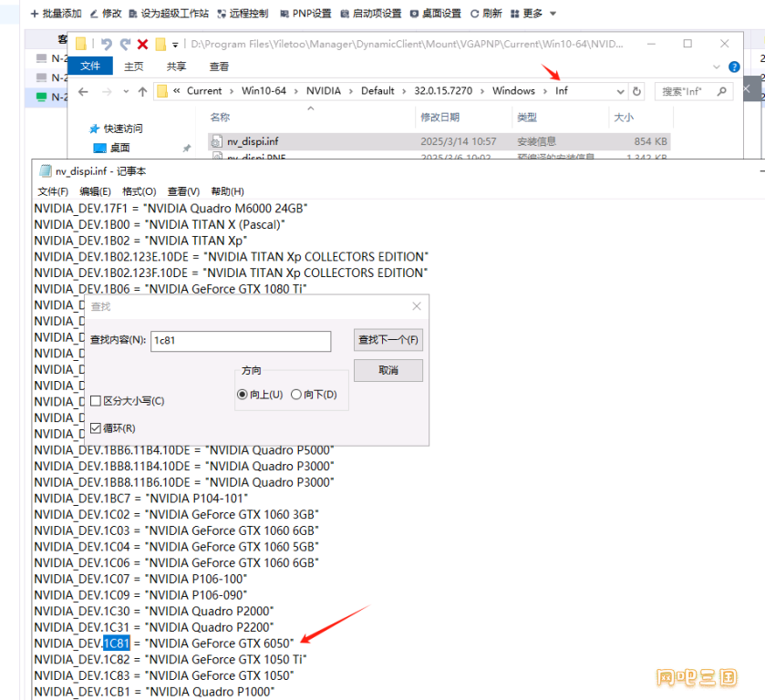Viewport: 765px width, 700px height.
Task: Open 桌面设置 in the manager toolbar
Action: pyautogui.click(x=436, y=14)
